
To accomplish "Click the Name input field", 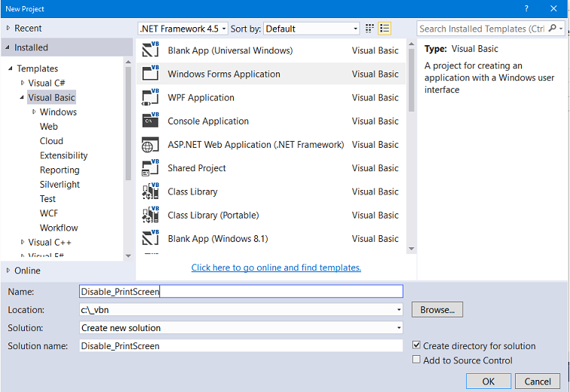I will point(241,292).
